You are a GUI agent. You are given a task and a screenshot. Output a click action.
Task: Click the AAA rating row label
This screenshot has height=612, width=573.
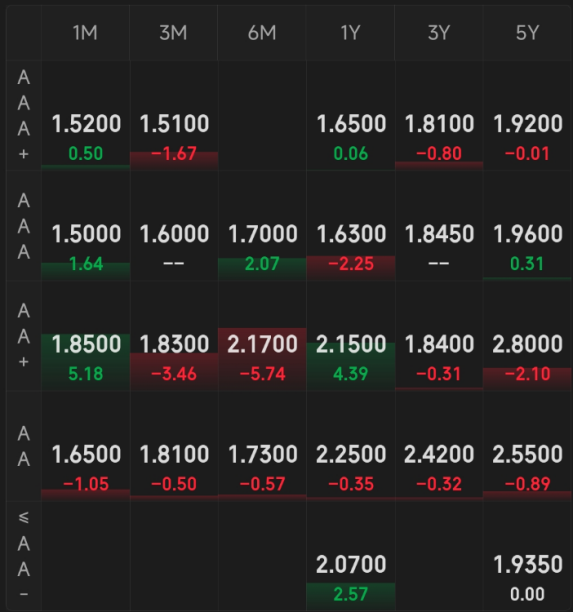coord(24,226)
